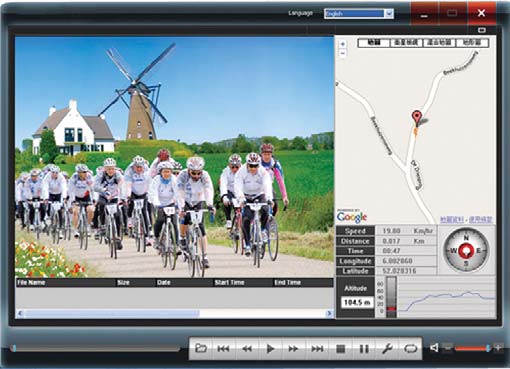Viewport: 510px width, 369px height.
Task: Open settings with the wrench icon
Action: point(387,349)
